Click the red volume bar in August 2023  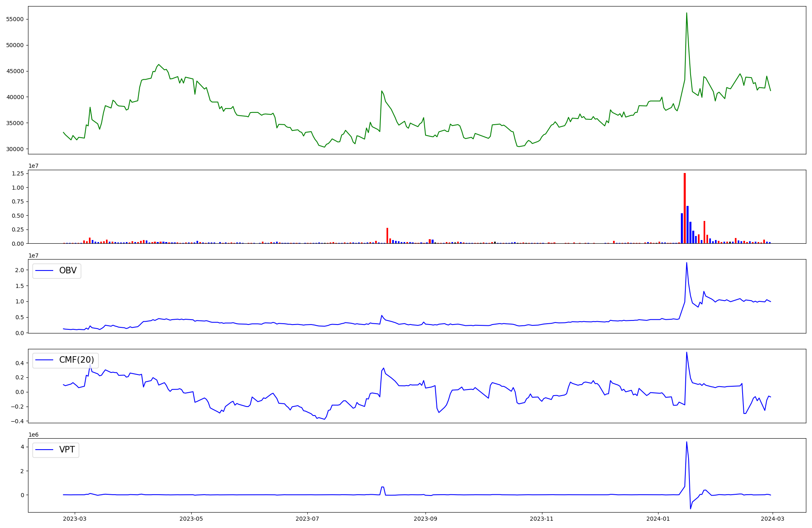(x=387, y=236)
